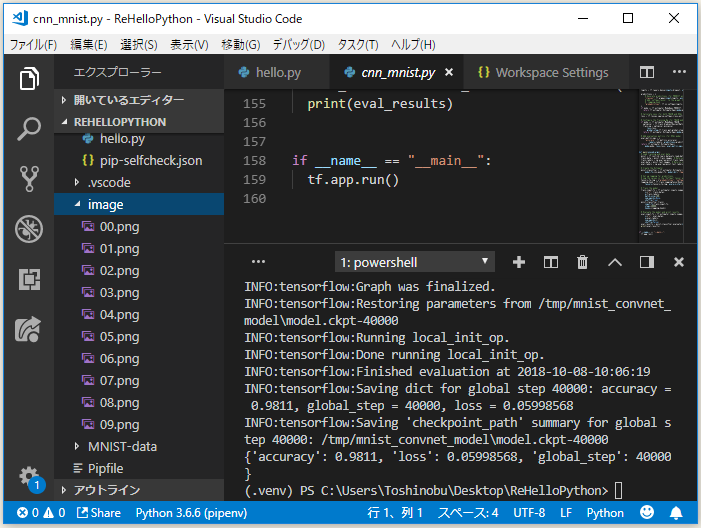Open 00.png in the image folder

click(139, 226)
